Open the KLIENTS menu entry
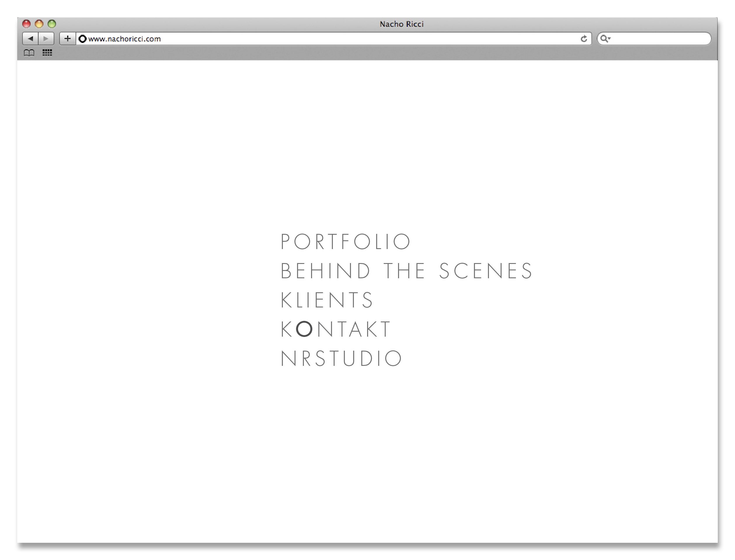 (327, 300)
